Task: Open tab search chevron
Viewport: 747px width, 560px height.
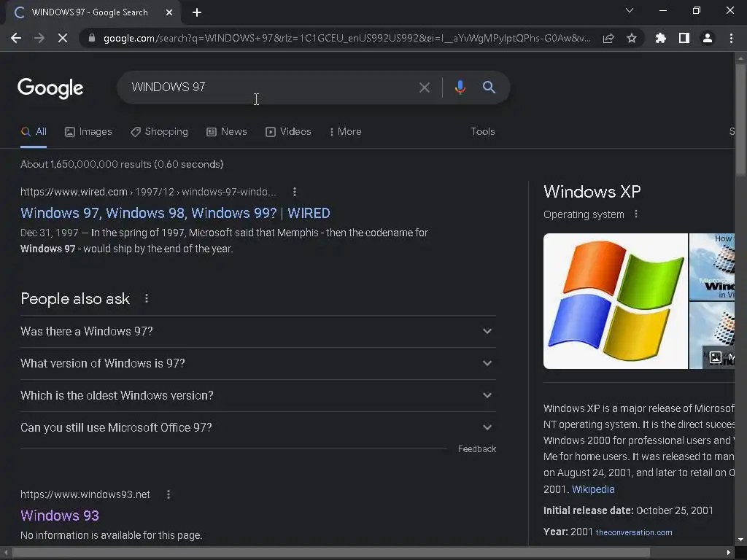Action: coord(630,10)
